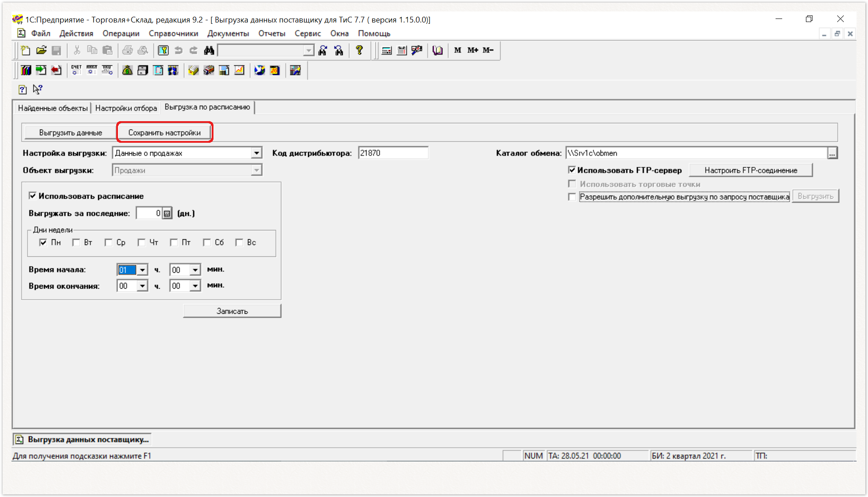Click the M+ memory add button
Image resolution: width=868 pixels, height=497 pixels.
tap(473, 50)
